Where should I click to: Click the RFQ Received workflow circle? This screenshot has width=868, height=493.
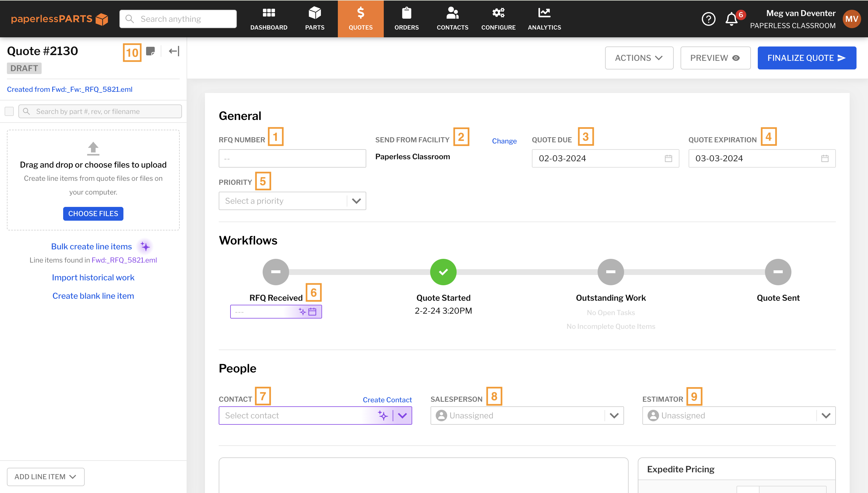(276, 272)
